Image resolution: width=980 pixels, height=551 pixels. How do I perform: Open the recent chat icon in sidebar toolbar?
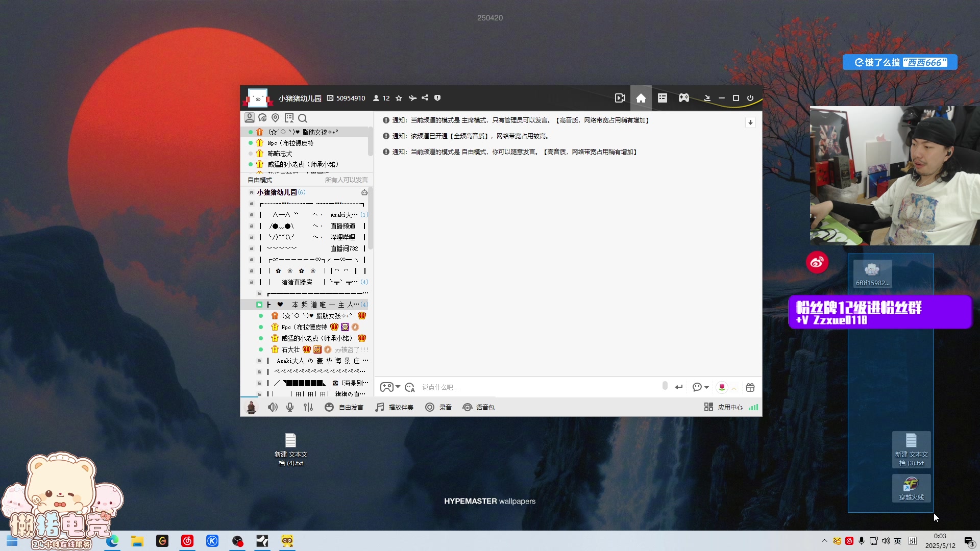[262, 118]
